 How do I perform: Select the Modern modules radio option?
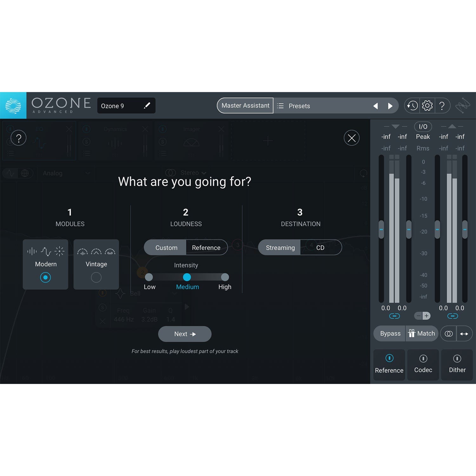coord(45,277)
